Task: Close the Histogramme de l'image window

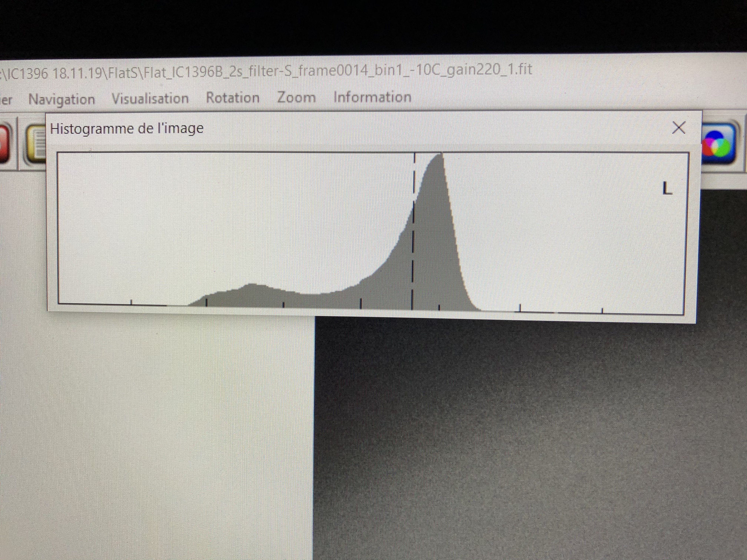Action: click(679, 128)
